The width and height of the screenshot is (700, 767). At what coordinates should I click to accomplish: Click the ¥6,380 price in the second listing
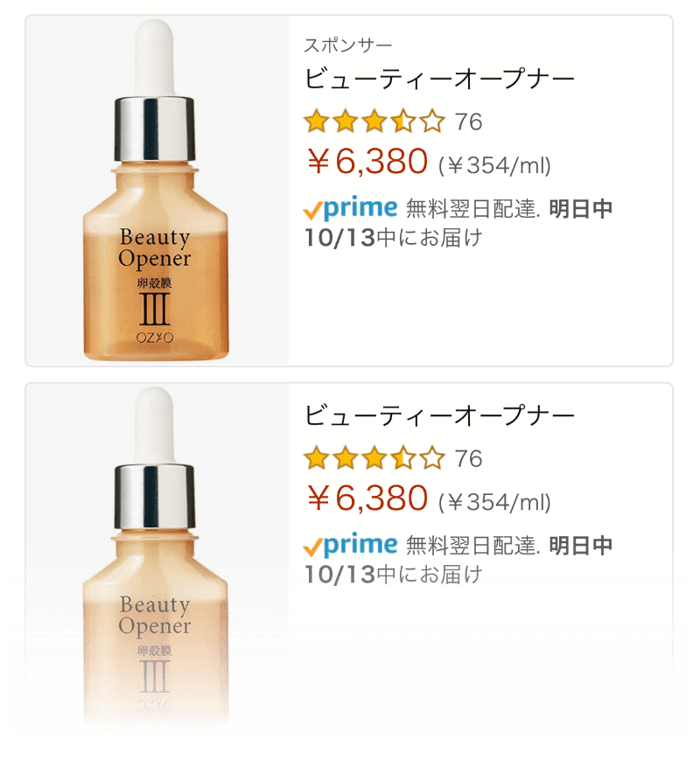click(x=367, y=499)
